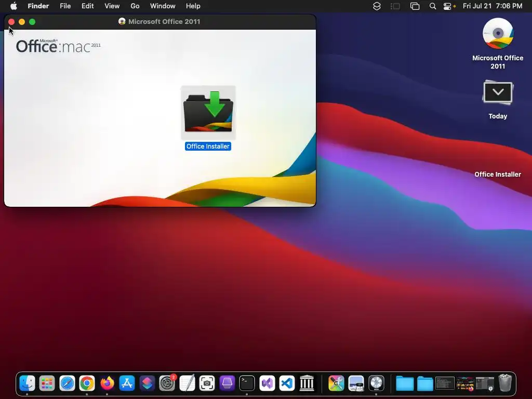Open the Trash in the Dock
This screenshot has width=532, height=399.
pyautogui.click(x=505, y=383)
